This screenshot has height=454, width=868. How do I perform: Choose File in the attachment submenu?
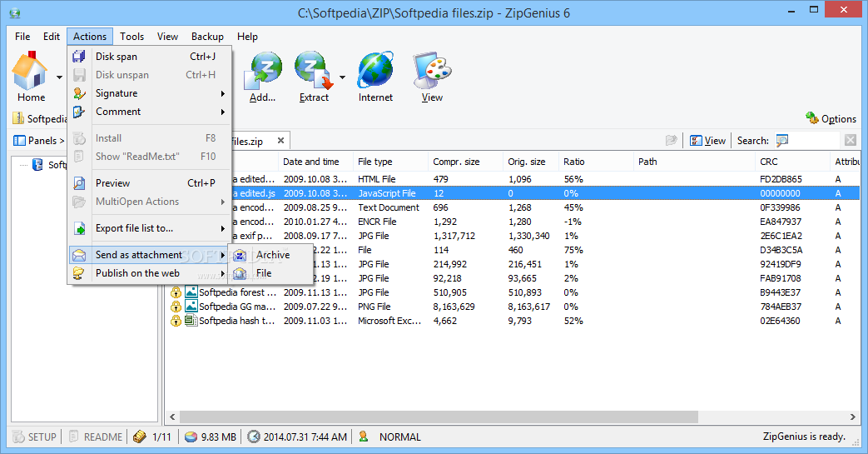(270, 273)
